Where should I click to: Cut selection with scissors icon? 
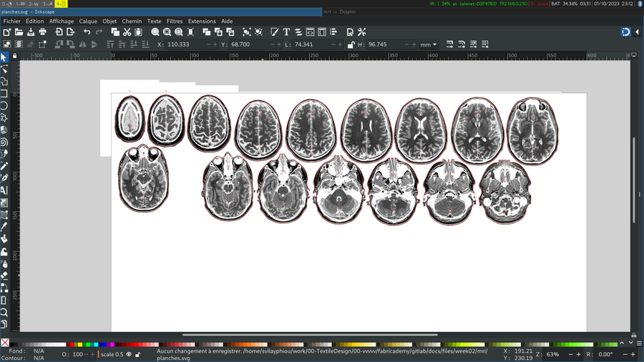[x=127, y=32]
